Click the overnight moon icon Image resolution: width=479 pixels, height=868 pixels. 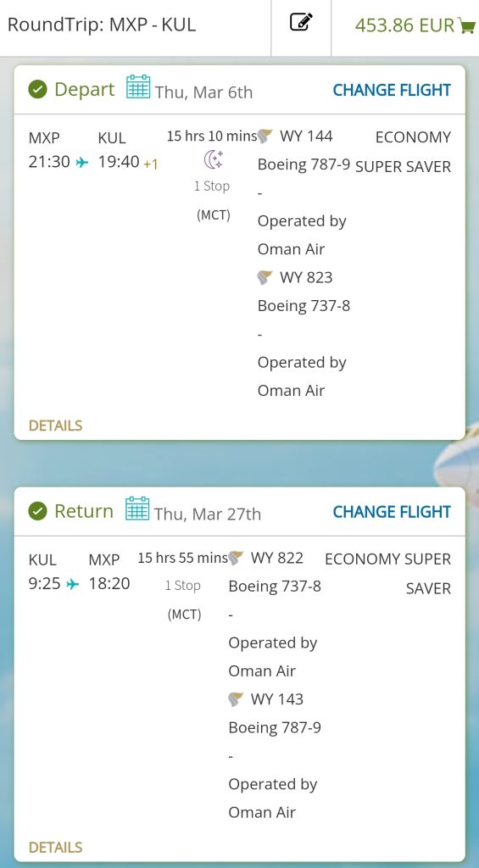point(213,159)
